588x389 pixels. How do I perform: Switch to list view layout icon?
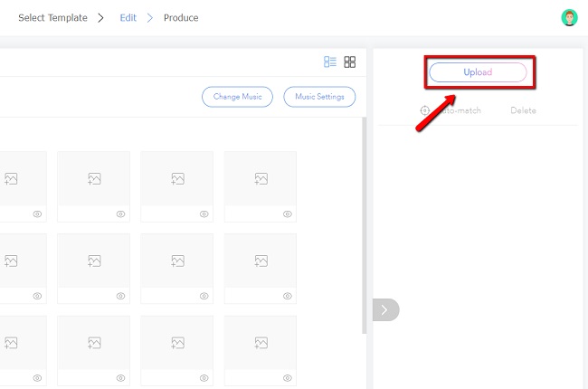[x=330, y=62]
